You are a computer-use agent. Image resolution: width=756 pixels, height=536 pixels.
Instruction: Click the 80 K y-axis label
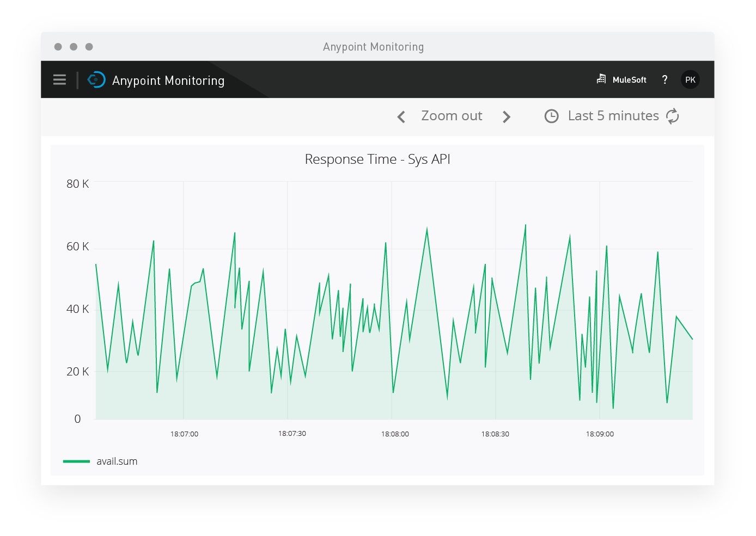(77, 184)
